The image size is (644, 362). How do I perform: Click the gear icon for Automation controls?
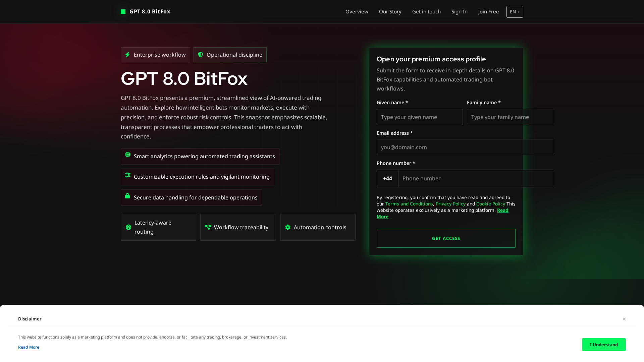coord(287,227)
